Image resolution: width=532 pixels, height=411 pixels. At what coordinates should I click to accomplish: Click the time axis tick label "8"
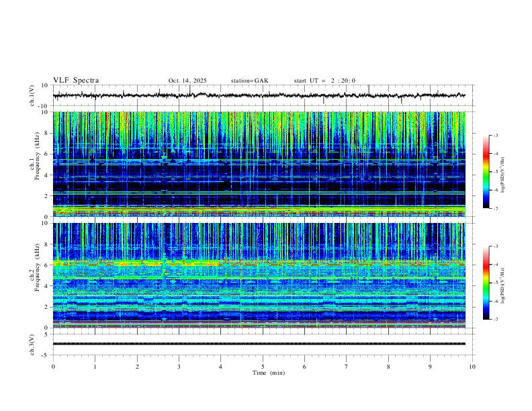pyautogui.click(x=388, y=367)
